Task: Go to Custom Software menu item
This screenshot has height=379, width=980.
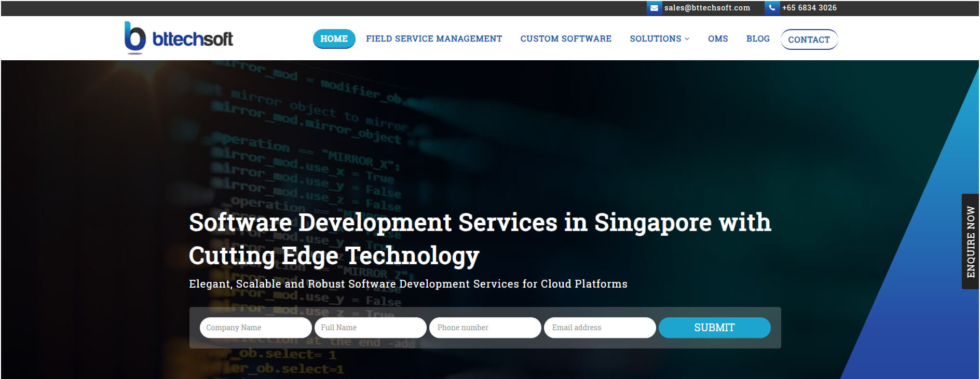Action: 566,39
